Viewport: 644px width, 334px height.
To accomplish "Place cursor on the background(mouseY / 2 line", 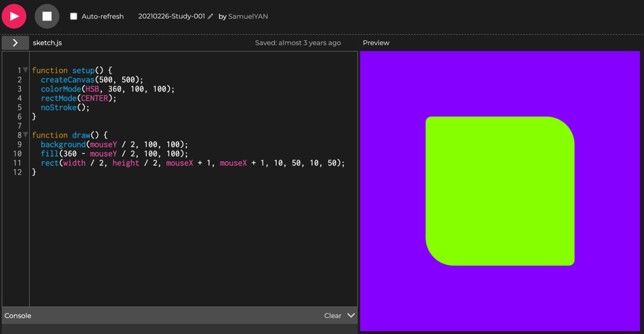I will pyautogui.click(x=115, y=144).
